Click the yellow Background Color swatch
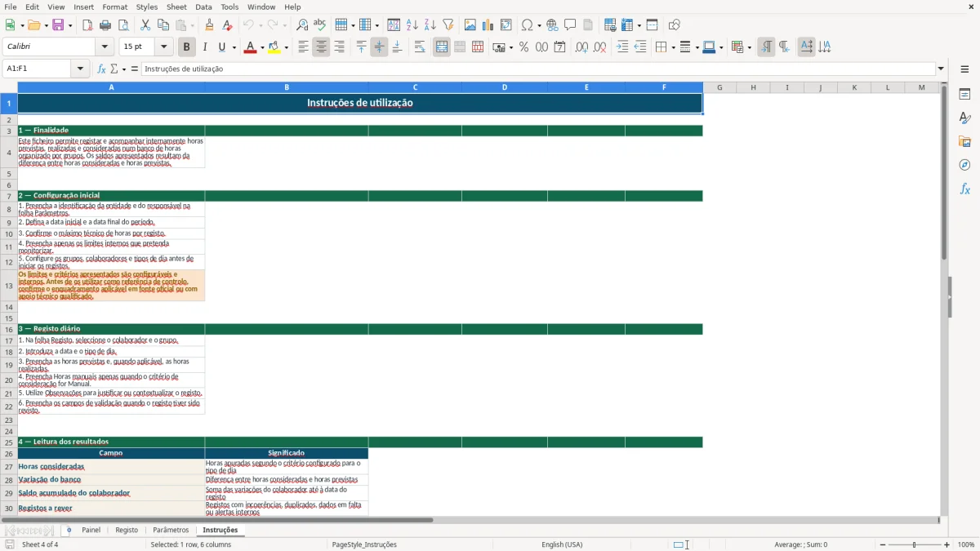The width and height of the screenshot is (980, 551). click(x=274, y=47)
